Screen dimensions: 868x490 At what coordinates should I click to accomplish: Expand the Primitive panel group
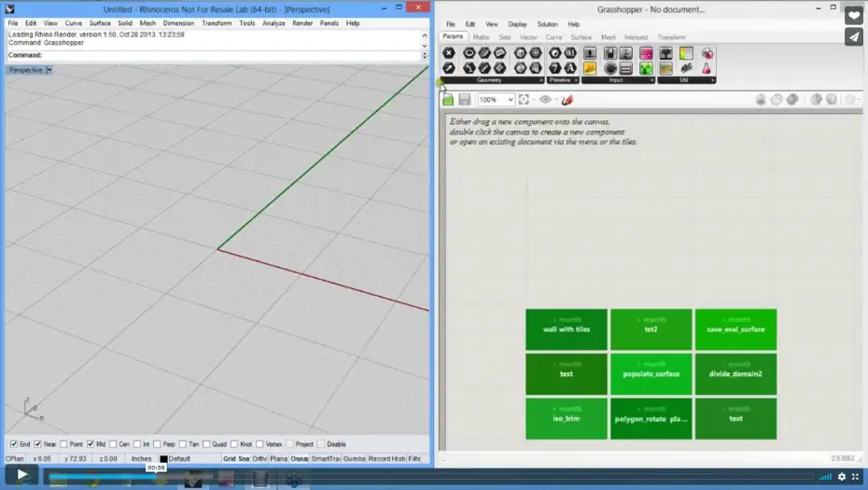576,80
